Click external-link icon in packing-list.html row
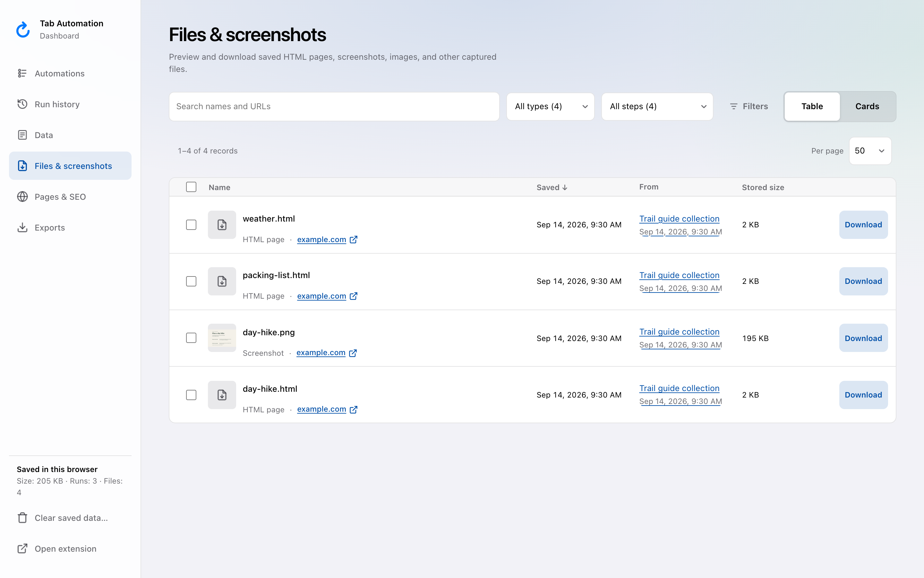 point(354,296)
